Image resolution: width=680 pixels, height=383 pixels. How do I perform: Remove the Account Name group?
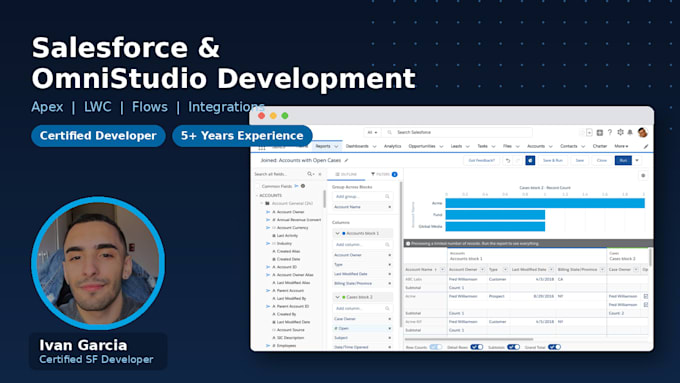pos(389,207)
